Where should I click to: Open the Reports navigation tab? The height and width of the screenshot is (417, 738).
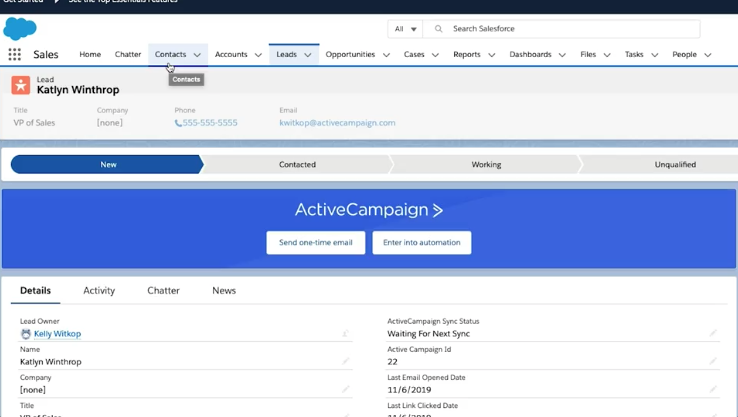click(x=467, y=55)
